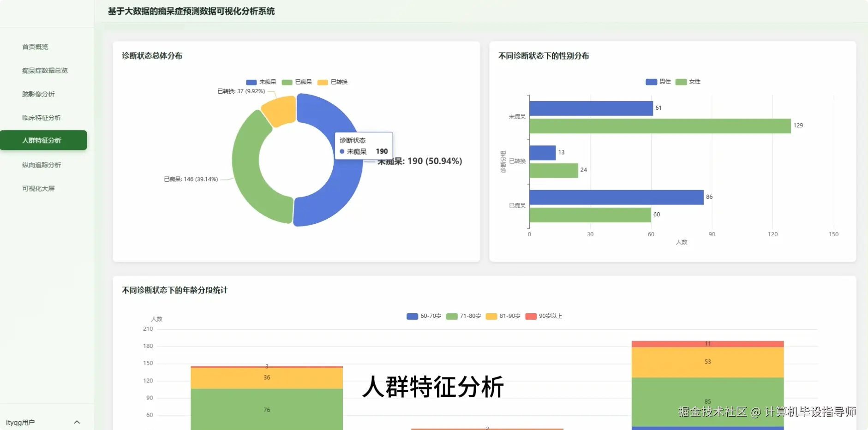Open the 痴呆症数据总览 sidebar page
Image resolution: width=868 pixels, height=430 pixels.
[44, 70]
